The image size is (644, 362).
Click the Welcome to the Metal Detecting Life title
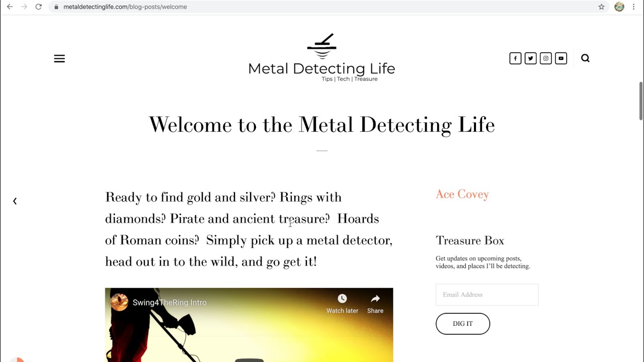(x=322, y=125)
